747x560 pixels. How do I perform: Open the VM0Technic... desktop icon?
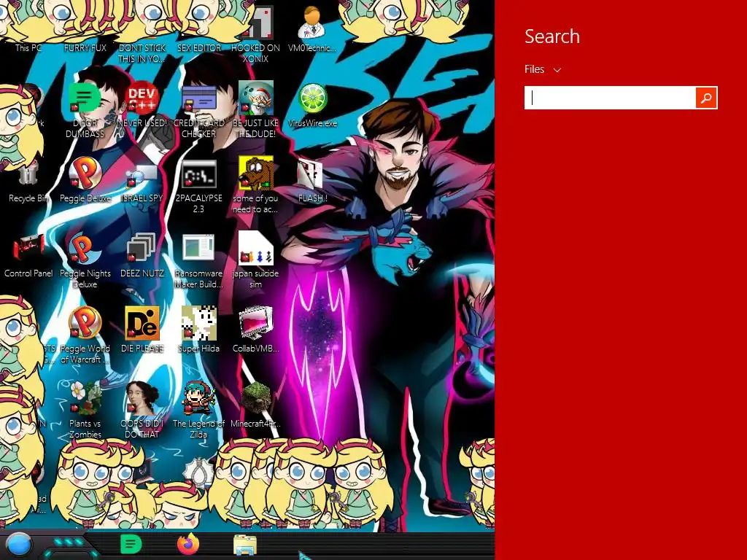click(312, 29)
